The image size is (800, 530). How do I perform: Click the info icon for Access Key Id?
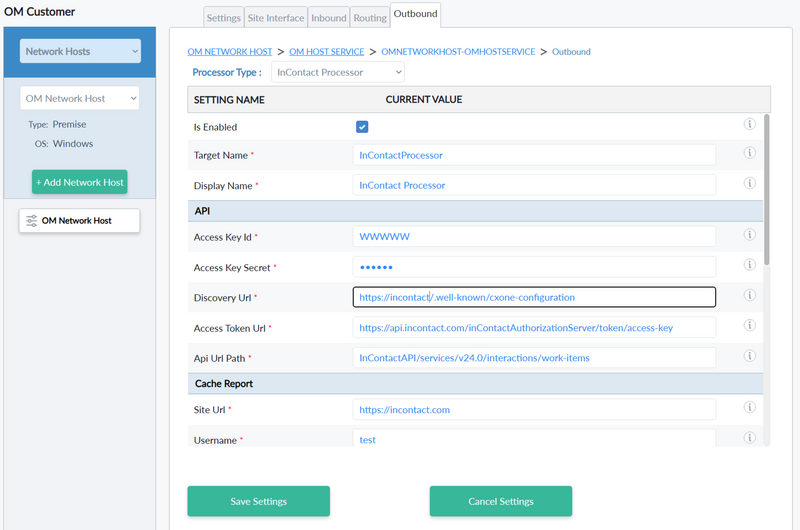coord(749,235)
